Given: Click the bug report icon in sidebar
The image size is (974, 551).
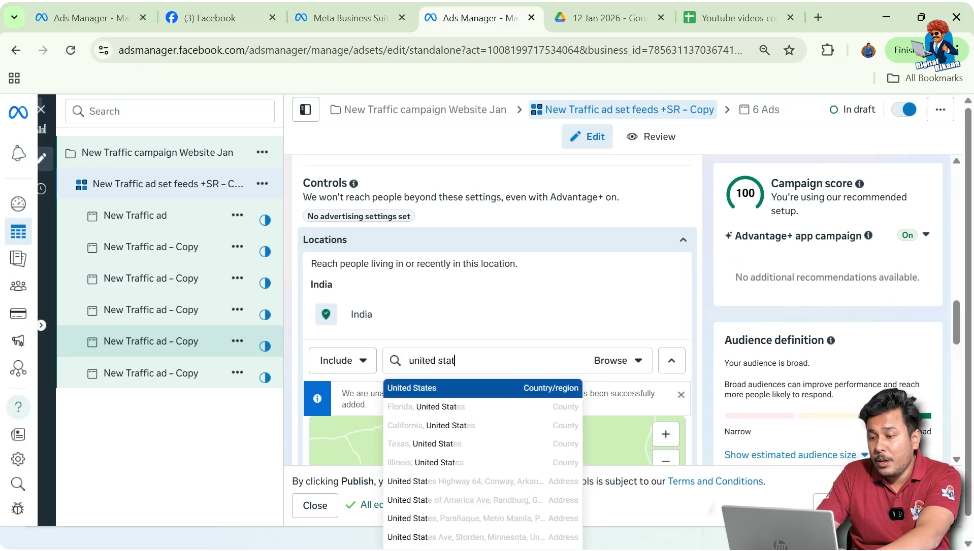Looking at the screenshot, I should pyautogui.click(x=18, y=508).
